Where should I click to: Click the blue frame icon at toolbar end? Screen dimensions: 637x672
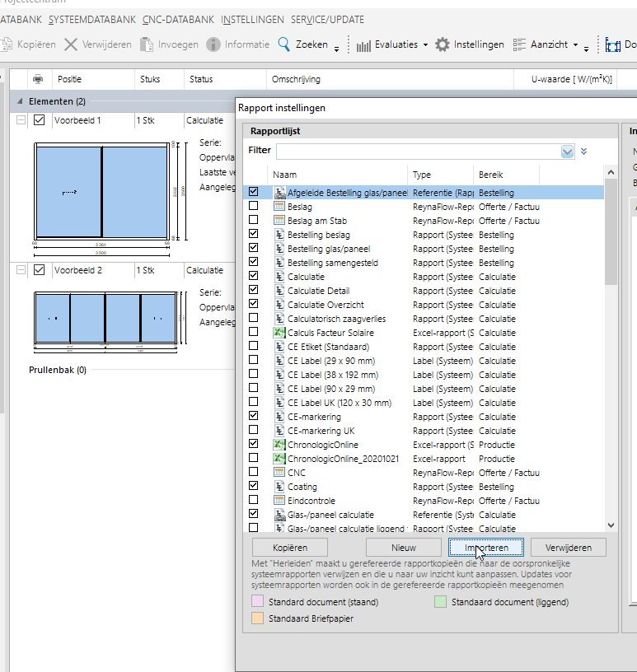point(613,44)
